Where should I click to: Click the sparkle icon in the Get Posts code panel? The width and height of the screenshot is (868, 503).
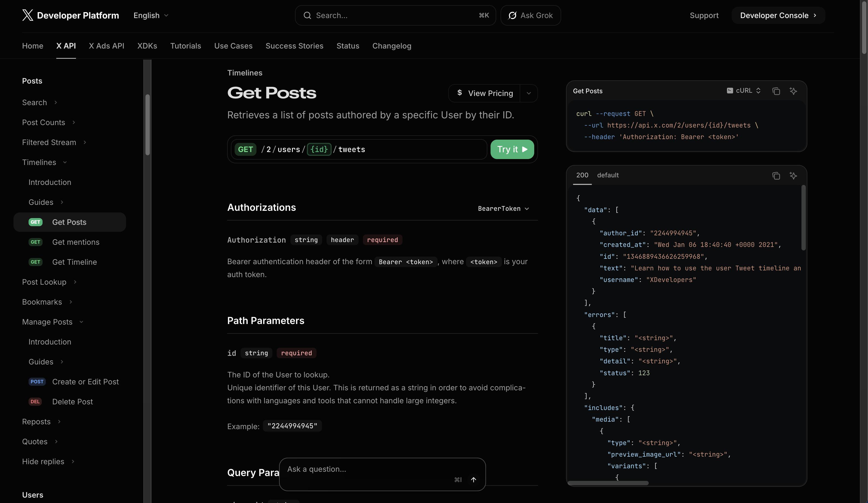793,91
